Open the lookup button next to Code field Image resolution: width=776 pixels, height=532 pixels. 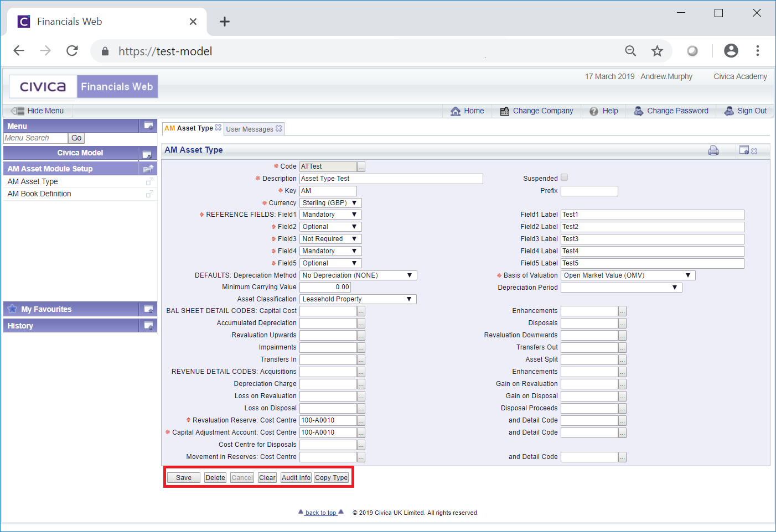click(x=361, y=166)
